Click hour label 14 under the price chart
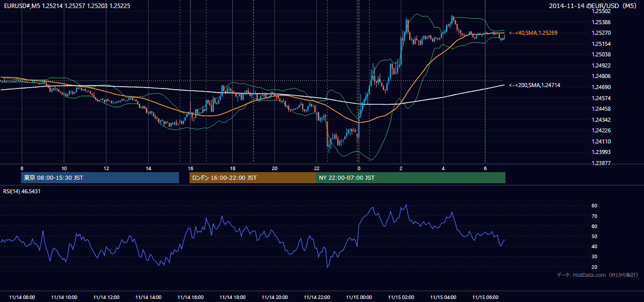 [x=148, y=168]
